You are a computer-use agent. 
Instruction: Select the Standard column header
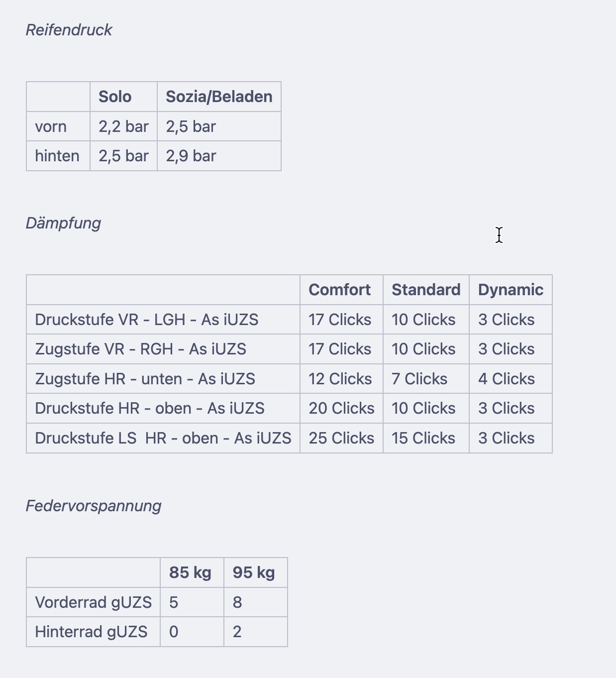click(426, 290)
